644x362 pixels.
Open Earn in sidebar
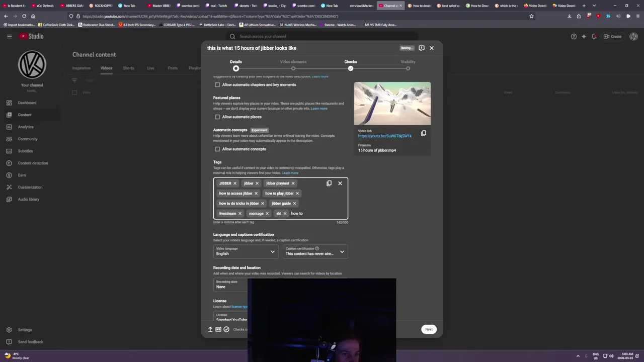23,175
